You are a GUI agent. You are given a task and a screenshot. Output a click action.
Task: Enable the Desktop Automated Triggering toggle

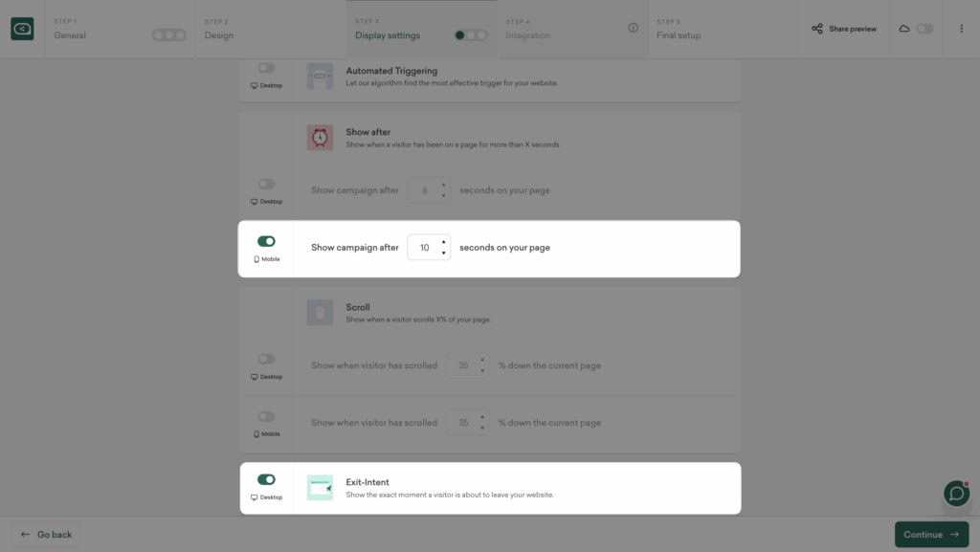pos(266,67)
